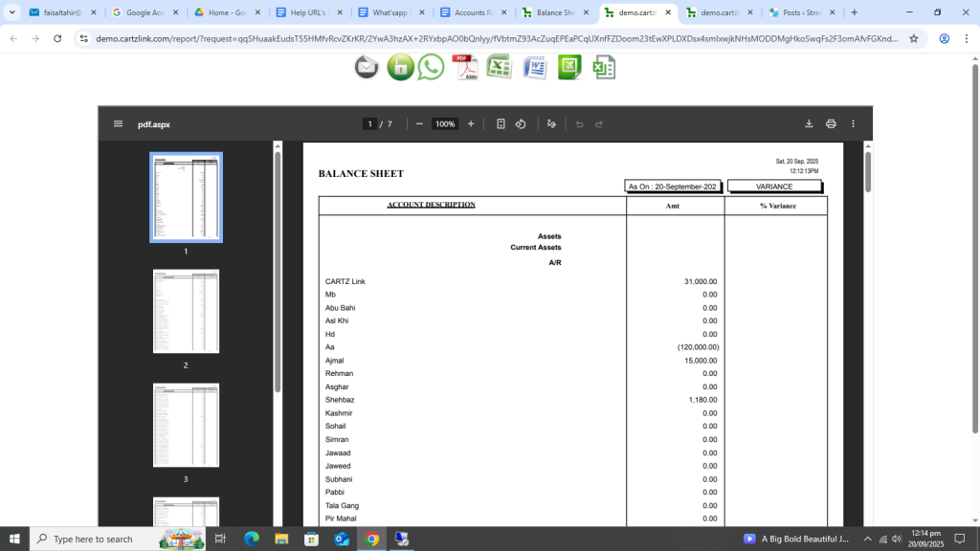Download the pdf.aspx document
980x551 pixels.
coord(809,123)
